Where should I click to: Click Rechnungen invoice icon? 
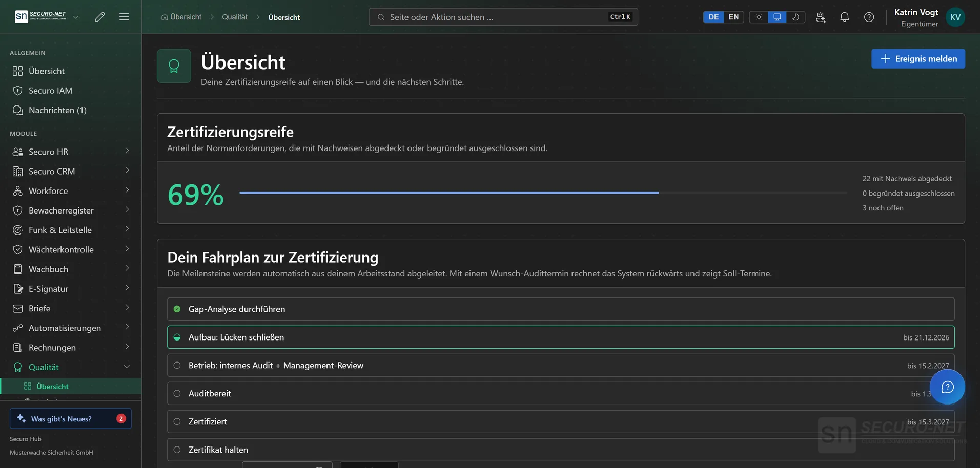point(18,348)
